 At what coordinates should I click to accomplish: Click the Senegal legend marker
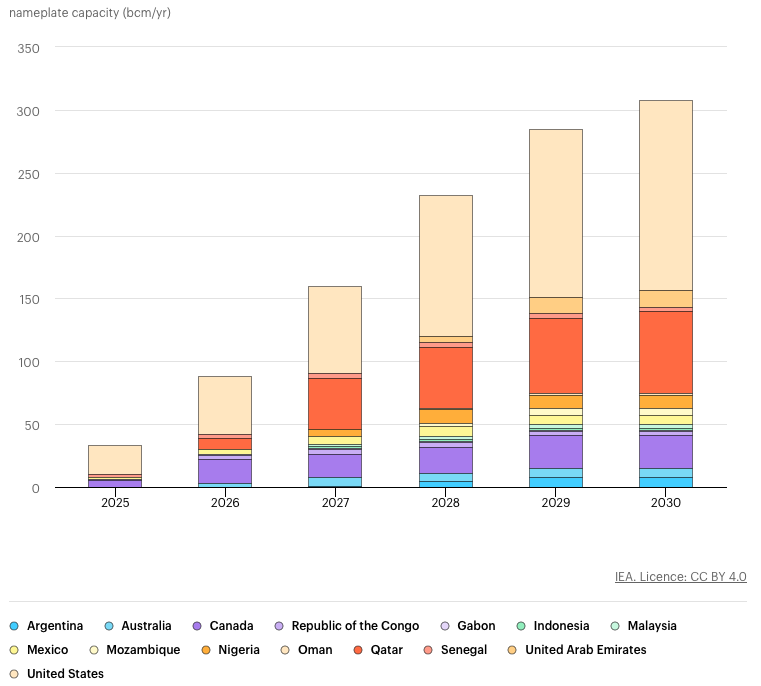[x=428, y=650]
